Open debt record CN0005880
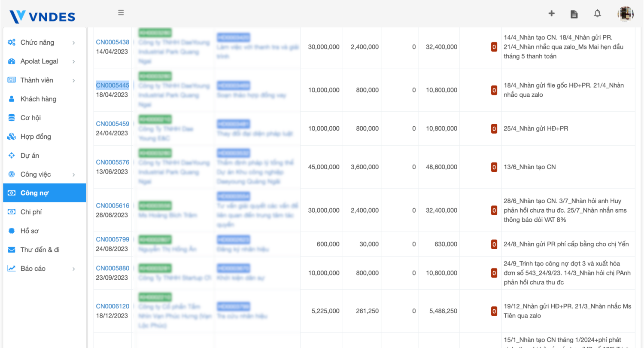 click(x=112, y=269)
